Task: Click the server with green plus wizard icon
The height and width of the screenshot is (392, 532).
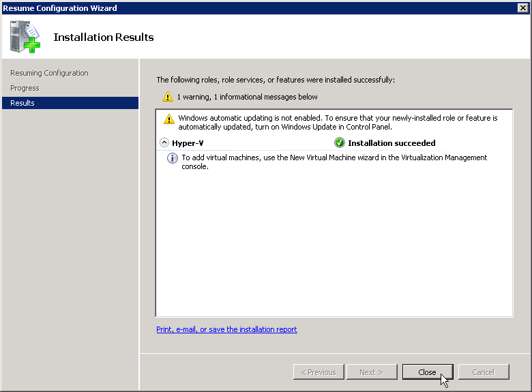Action: 25,37
